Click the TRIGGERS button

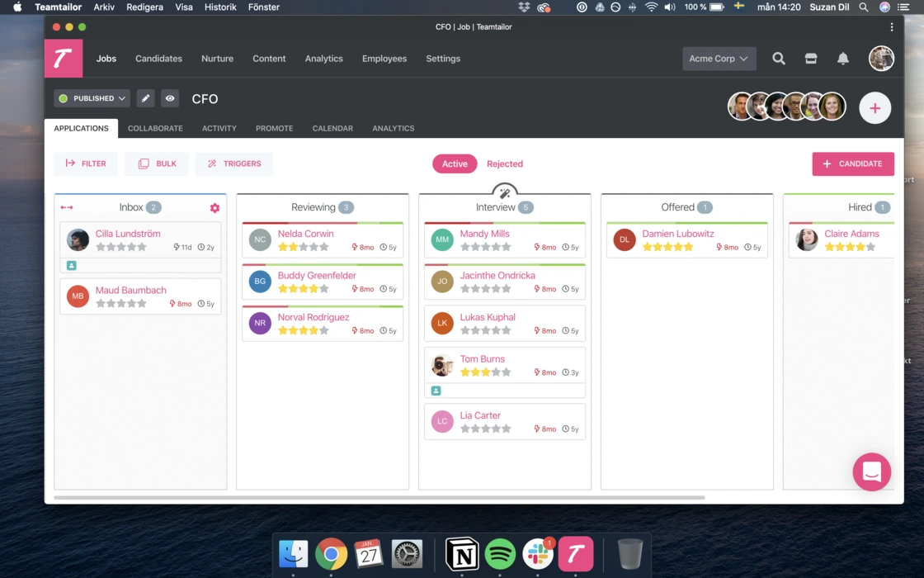point(234,164)
